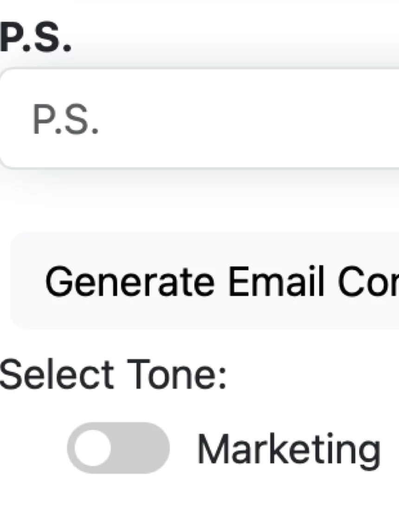Switch on Marketing under Select Tone
The width and height of the screenshot is (399, 532).
(118, 448)
